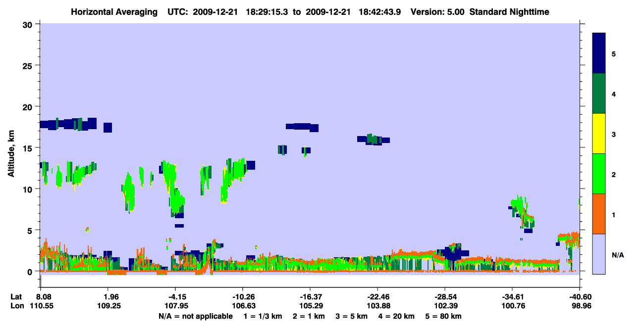Click the 'Lat' row label

tap(16, 297)
